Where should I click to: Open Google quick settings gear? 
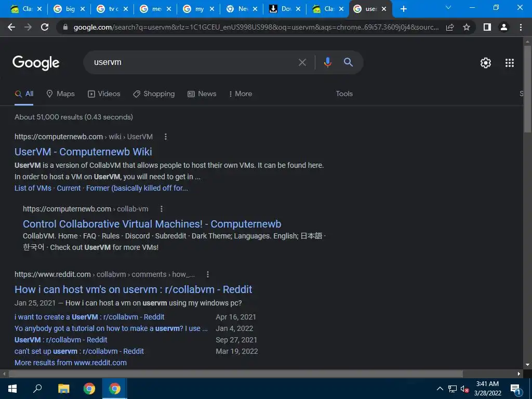[486, 63]
